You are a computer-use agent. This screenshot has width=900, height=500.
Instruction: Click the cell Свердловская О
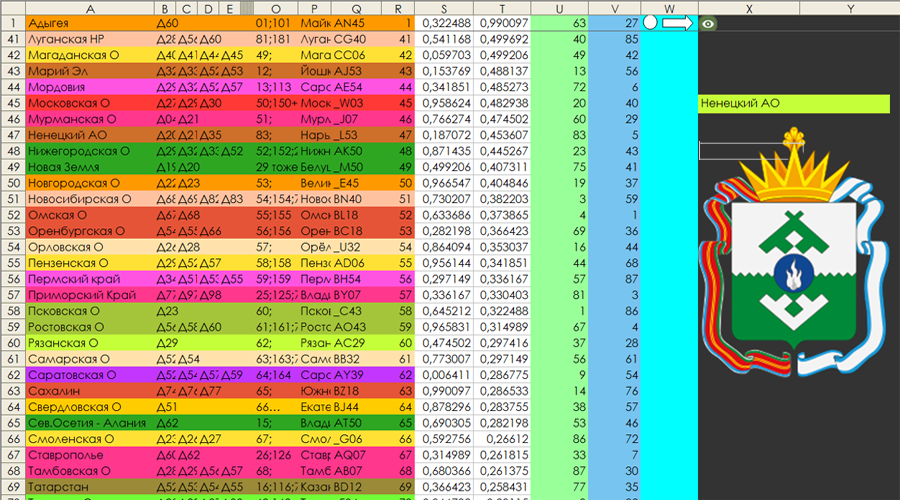click(90, 407)
